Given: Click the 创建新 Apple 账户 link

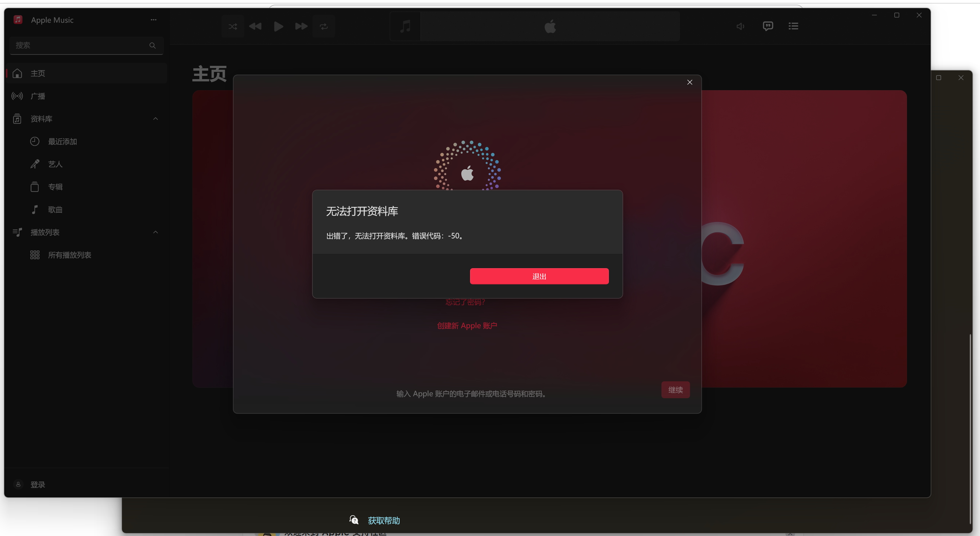Looking at the screenshot, I should click(467, 326).
